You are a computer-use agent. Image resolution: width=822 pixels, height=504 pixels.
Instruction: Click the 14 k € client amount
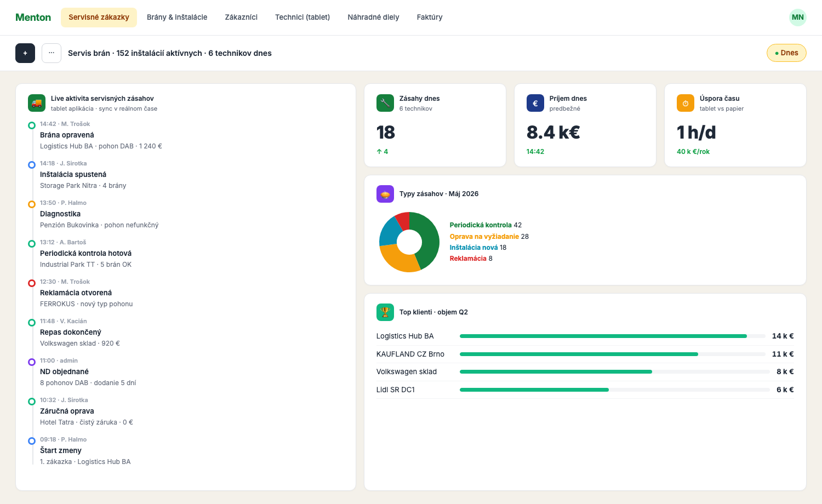783,336
